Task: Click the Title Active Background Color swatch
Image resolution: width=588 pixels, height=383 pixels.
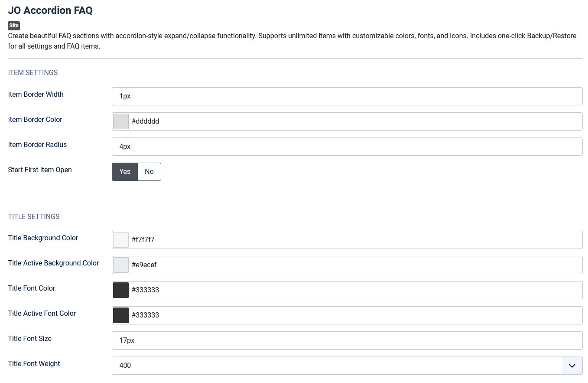Action: [x=121, y=265]
